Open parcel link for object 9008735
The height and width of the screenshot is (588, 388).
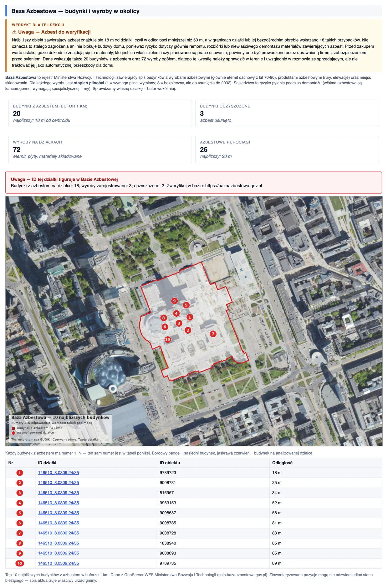point(59,523)
